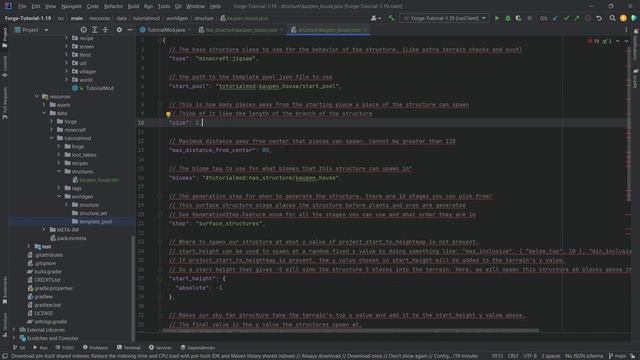The image size is (640, 360).
Task: Build project with the hammer icon
Action: pyautogui.click(x=391, y=18)
